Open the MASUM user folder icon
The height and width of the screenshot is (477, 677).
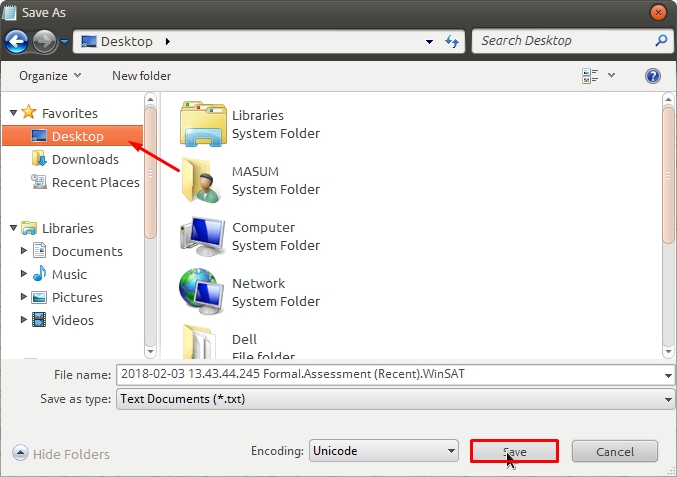pyautogui.click(x=203, y=180)
